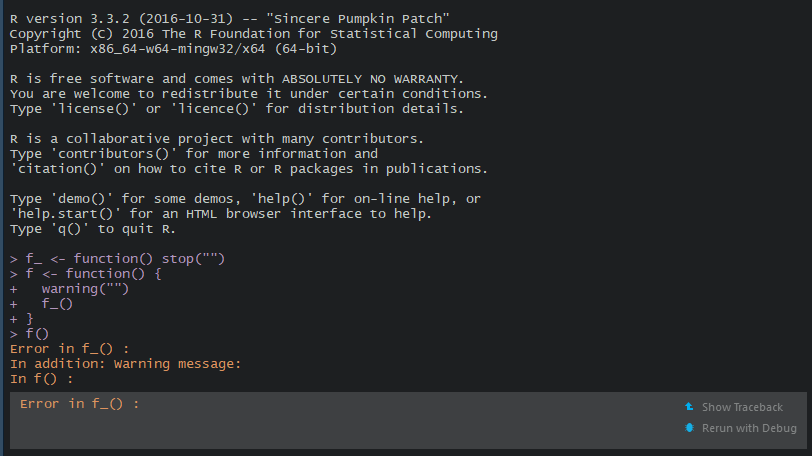Select the Rerun with Debug link
Image resolution: width=812 pixels, height=456 pixels.
[749, 428]
